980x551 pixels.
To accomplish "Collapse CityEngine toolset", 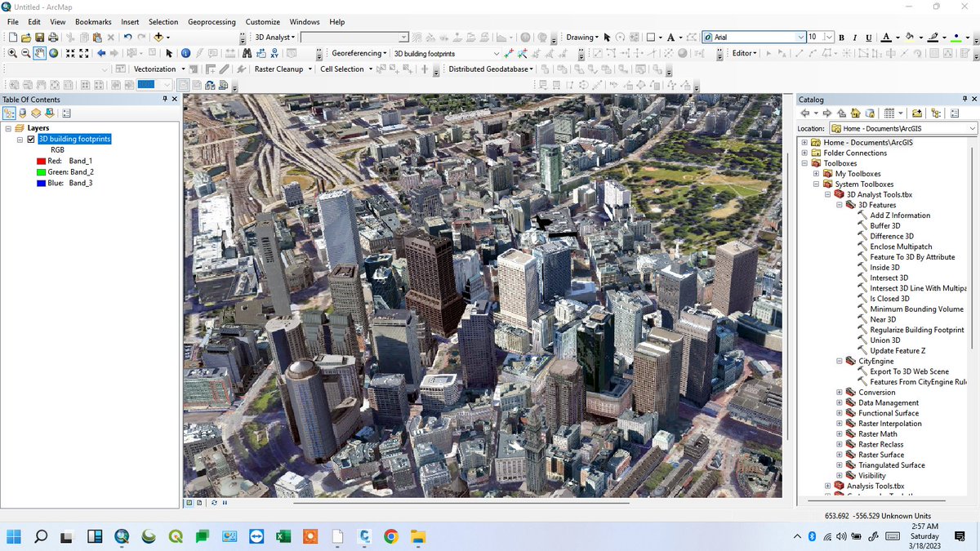I will point(839,361).
